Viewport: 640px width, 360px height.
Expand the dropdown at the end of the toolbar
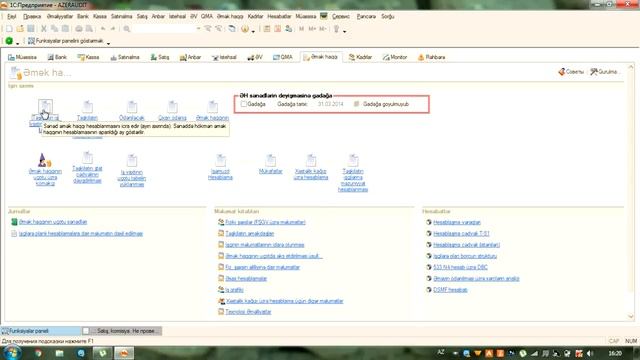[344, 31]
